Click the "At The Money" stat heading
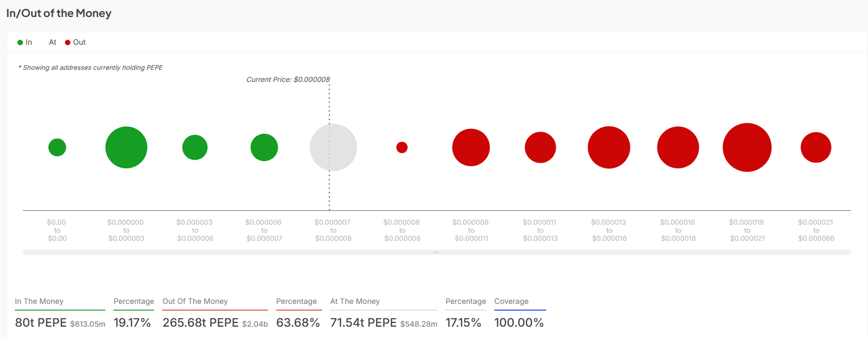868x337 pixels. tap(355, 301)
